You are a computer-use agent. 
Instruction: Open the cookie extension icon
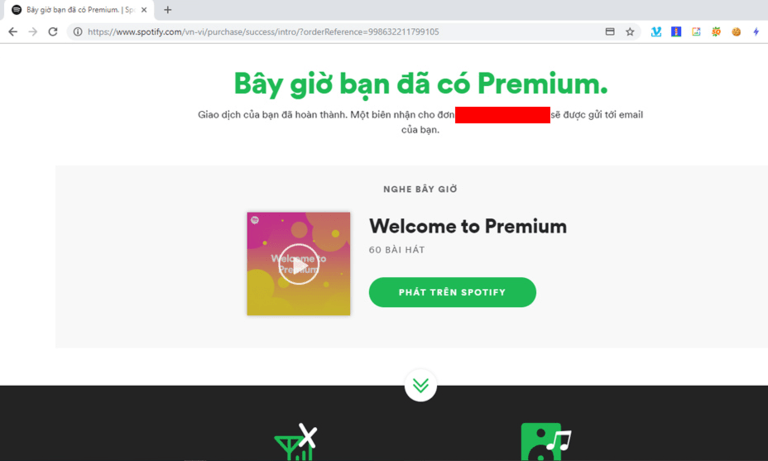pos(736,32)
